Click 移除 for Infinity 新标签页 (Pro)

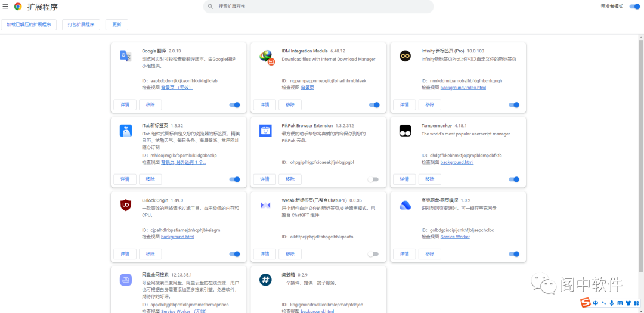coord(429,105)
